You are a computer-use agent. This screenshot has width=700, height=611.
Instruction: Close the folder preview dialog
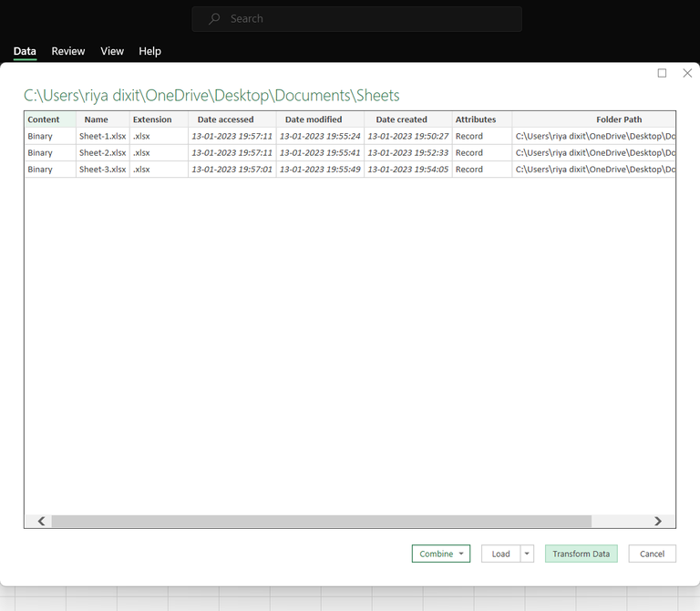[x=687, y=73]
